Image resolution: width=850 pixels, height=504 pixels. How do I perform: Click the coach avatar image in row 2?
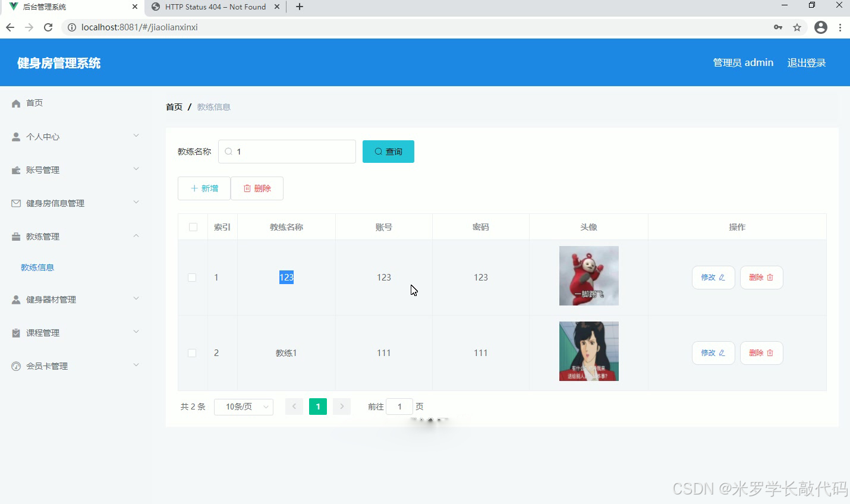tap(588, 351)
